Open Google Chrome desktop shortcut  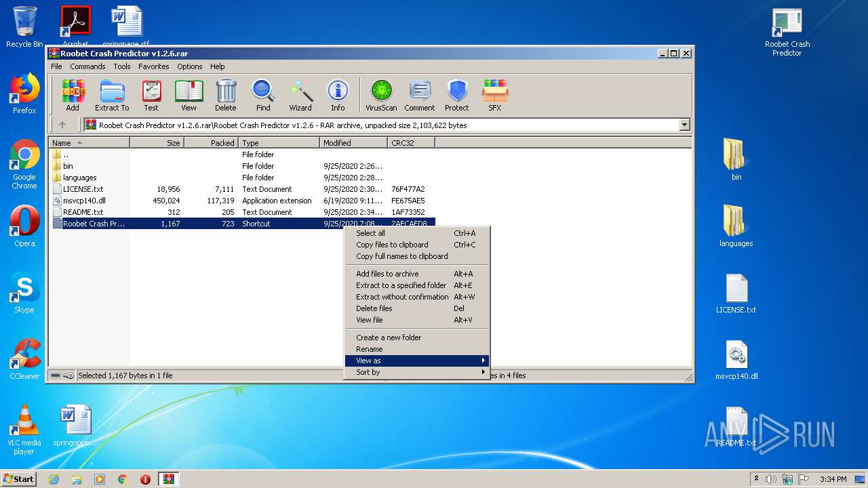24,165
